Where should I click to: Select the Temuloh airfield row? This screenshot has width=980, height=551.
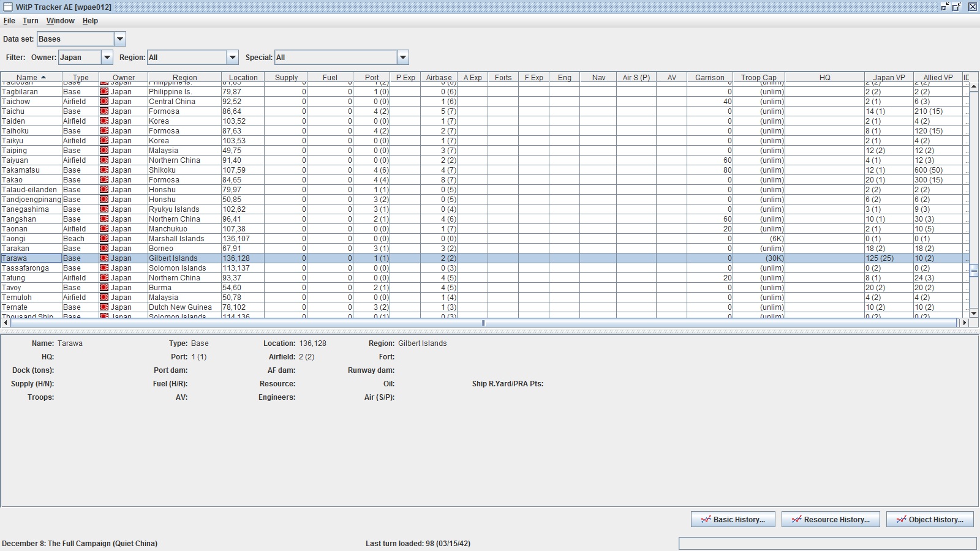(x=484, y=298)
